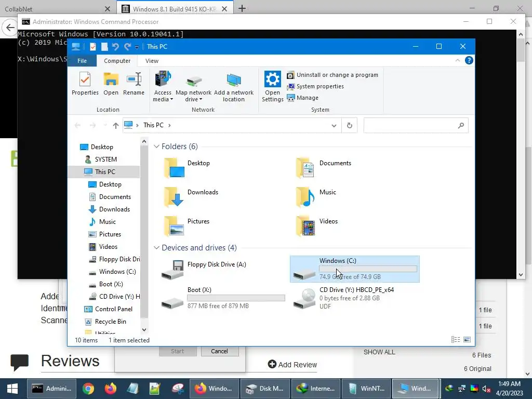Collapse the Devices and drives (4) group
532x399 pixels.
point(156,248)
